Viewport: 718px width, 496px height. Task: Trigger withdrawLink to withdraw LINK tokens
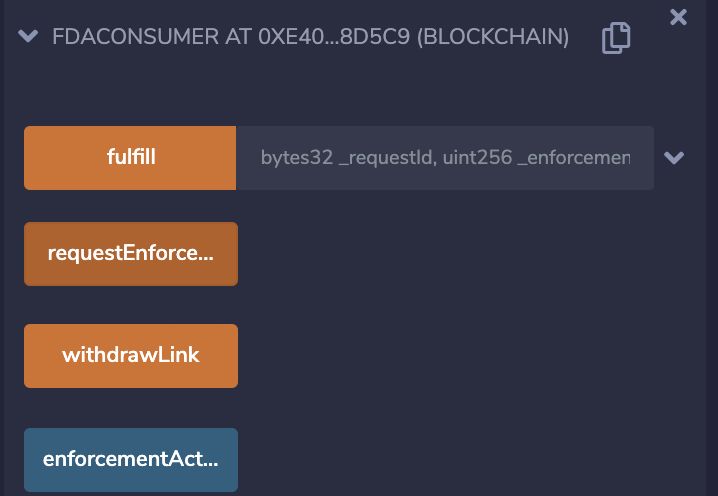tap(131, 356)
